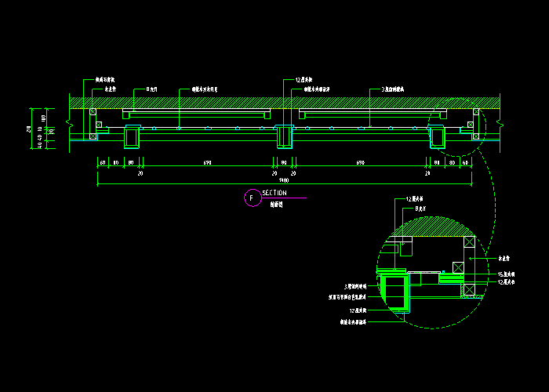The width and height of the screenshot is (549, 392).
Task: Select the left 698 dimension value
Action: (x=207, y=162)
